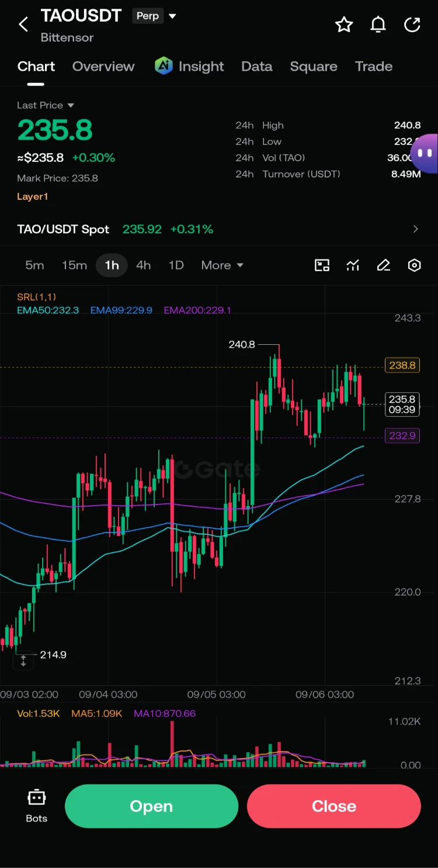The image size is (438, 868).
Task: Open the purple assistant bubble icon
Action: pyautogui.click(x=425, y=154)
